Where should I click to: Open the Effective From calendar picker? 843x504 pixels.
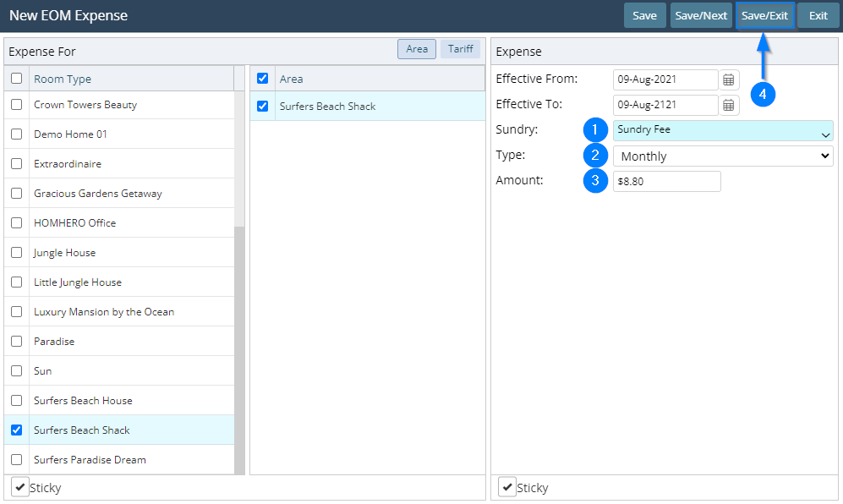tap(729, 79)
